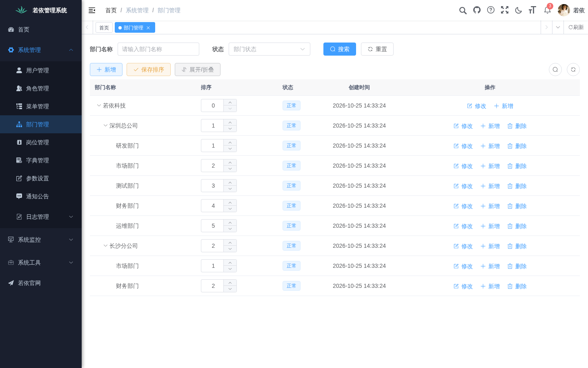Open the 部门状态 status dropdown
588x368 pixels.
pos(269,49)
